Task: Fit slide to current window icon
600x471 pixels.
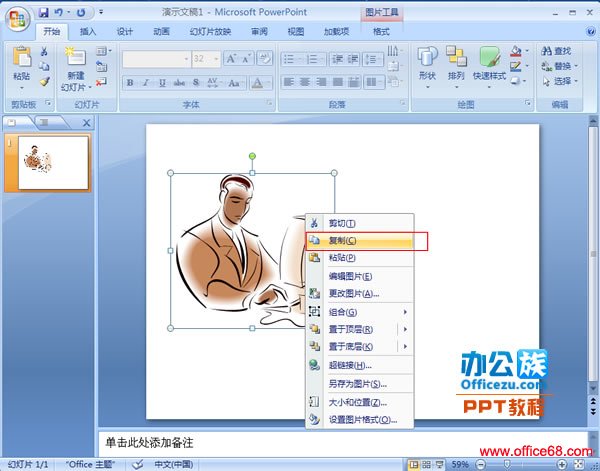Action: [579, 465]
